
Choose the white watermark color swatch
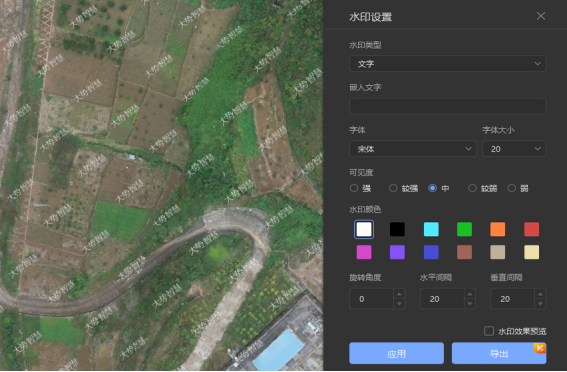tap(364, 229)
